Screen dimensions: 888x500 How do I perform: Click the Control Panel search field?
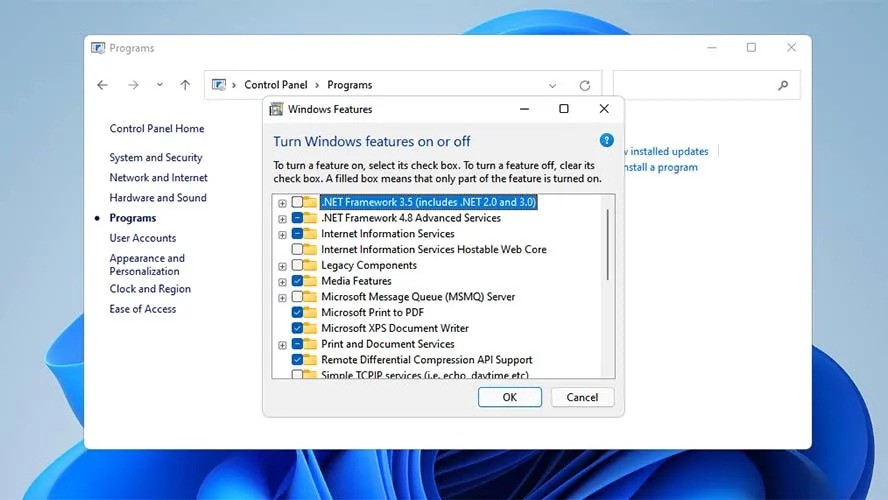click(695, 86)
